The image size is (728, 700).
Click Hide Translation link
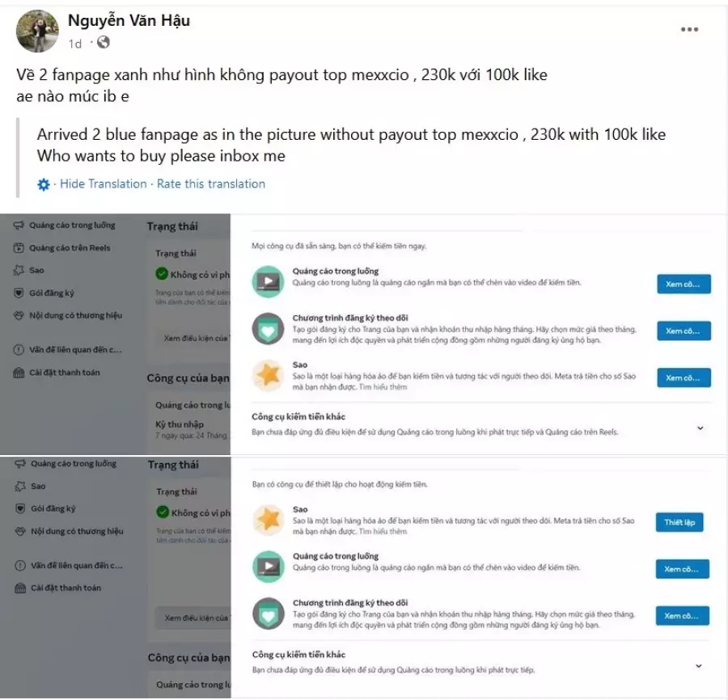click(103, 183)
